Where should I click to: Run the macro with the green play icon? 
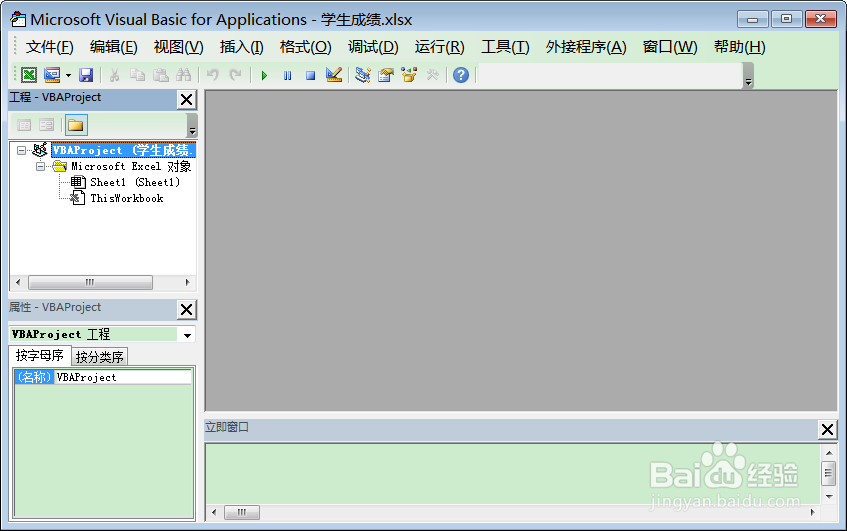pyautogui.click(x=264, y=76)
